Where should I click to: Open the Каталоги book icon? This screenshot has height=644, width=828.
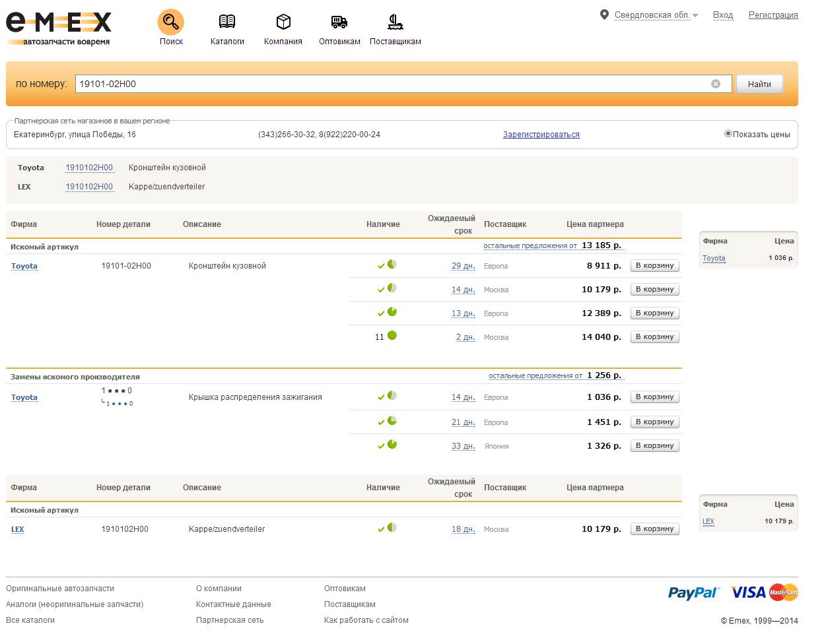tap(227, 22)
